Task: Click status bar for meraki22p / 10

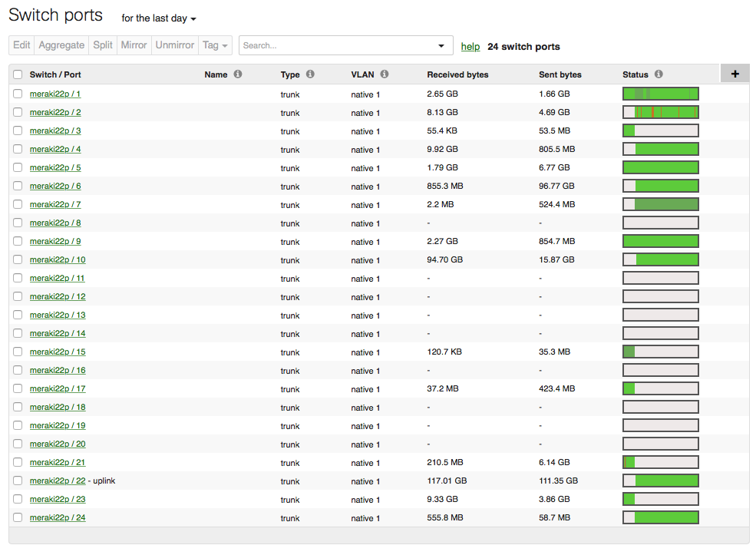Action: click(x=661, y=259)
